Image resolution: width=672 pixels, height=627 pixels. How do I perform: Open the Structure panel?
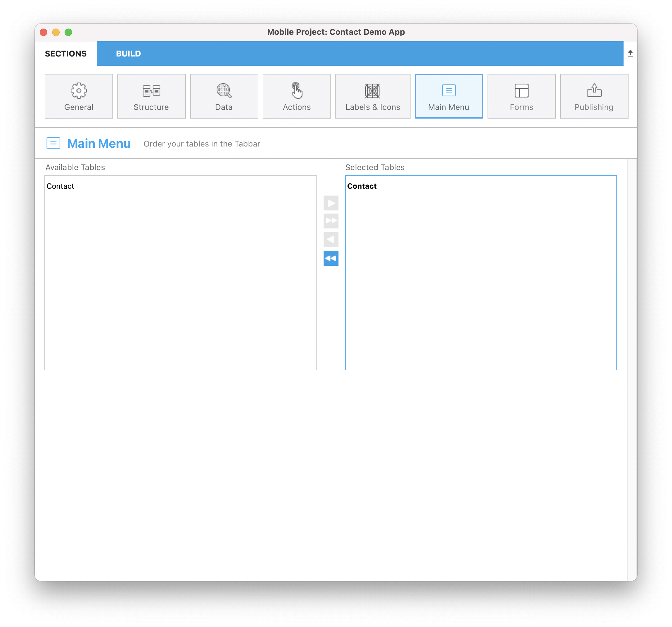152,96
